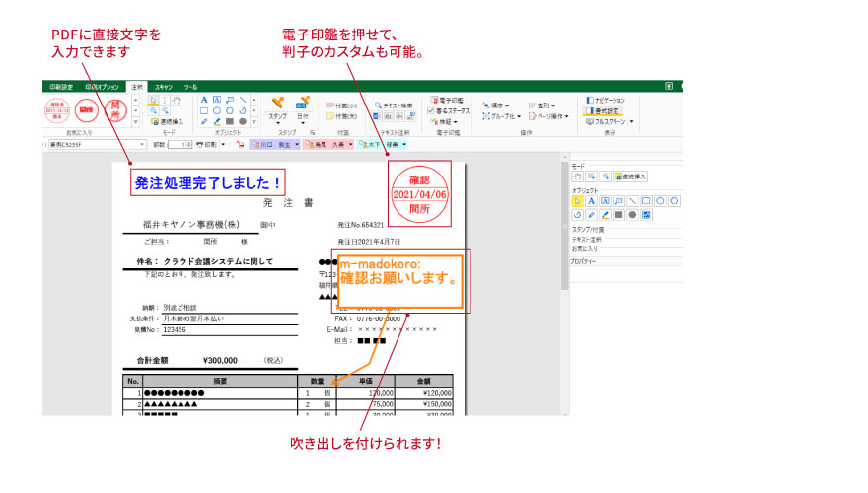Insert a 付箋(大) sticky note
Image resolution: width=868 pixels, height=493 pixels.
tap(341, 116)
